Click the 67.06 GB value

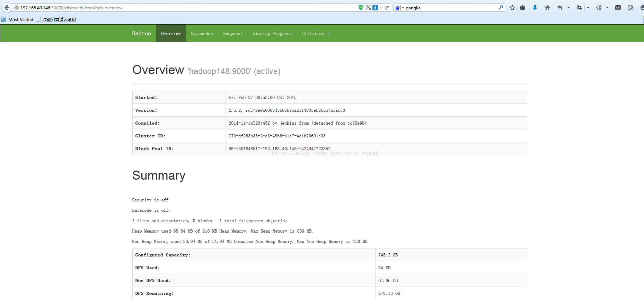[x=388, y=281]
